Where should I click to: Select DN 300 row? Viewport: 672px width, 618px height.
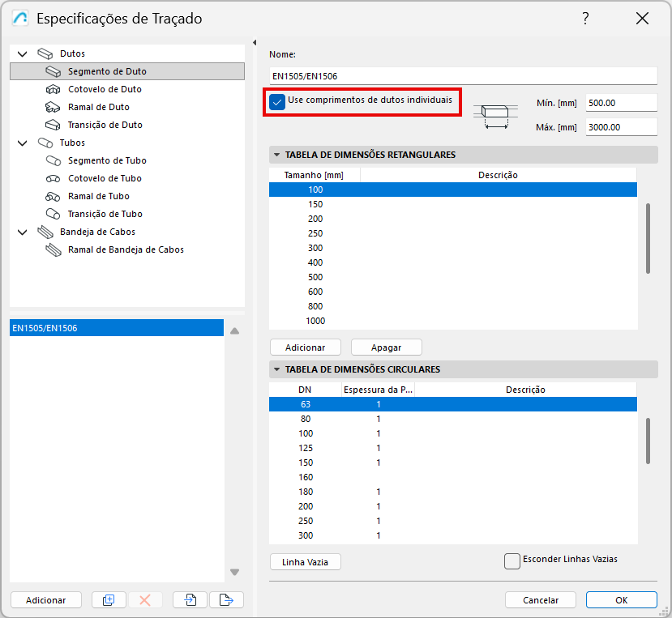(453, 535)
